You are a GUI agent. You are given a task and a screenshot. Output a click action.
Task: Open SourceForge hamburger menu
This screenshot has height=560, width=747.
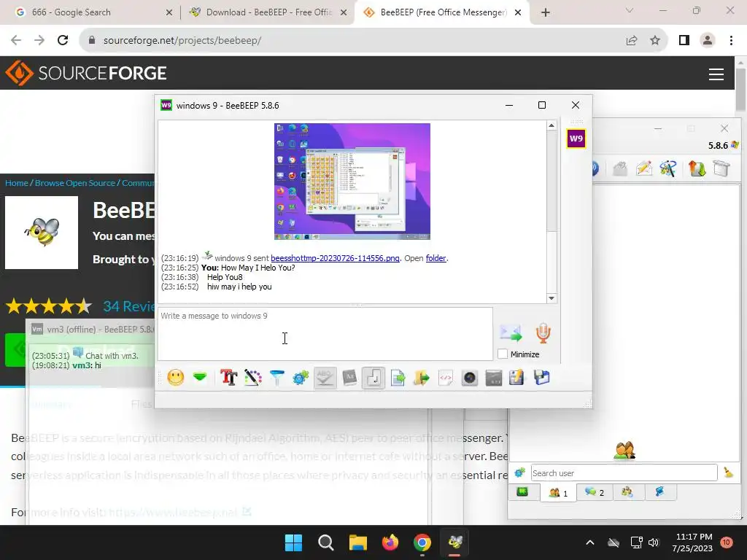coord(716,74)
